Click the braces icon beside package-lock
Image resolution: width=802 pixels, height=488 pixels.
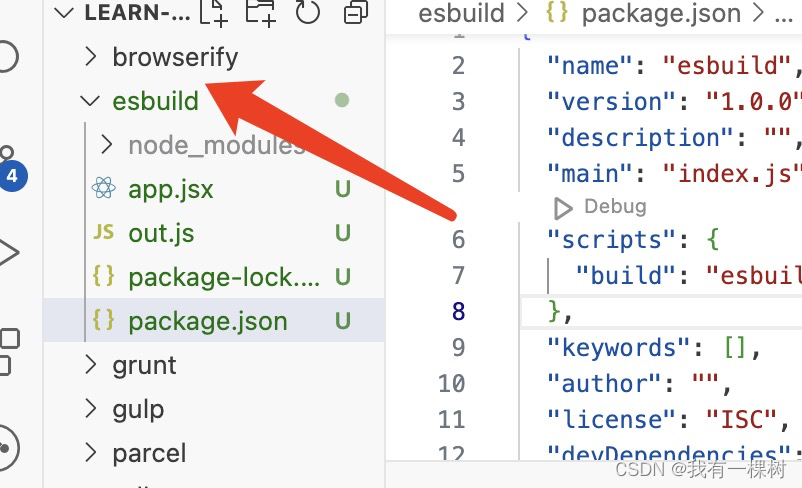pyautogui.click(x=103, y=276)
